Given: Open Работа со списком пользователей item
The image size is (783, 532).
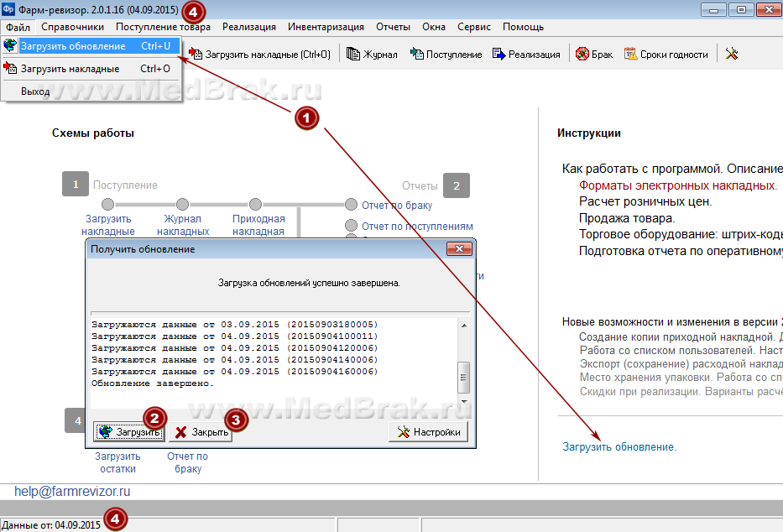Looking at the screenshot, I should click(x=681, y=351).
